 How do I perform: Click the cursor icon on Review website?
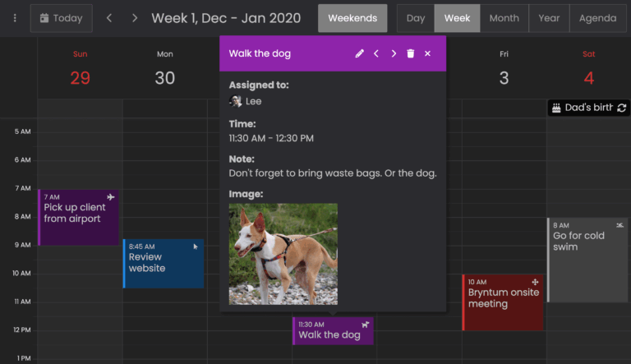coord(196,247)
